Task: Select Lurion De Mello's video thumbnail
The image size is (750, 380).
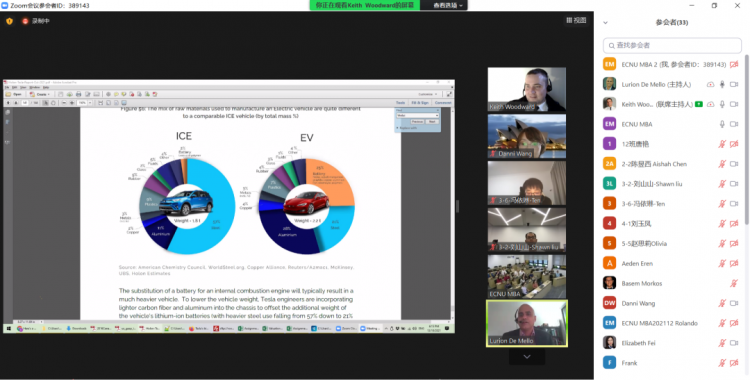Action: pyautogui.click(x=527, y=323)
